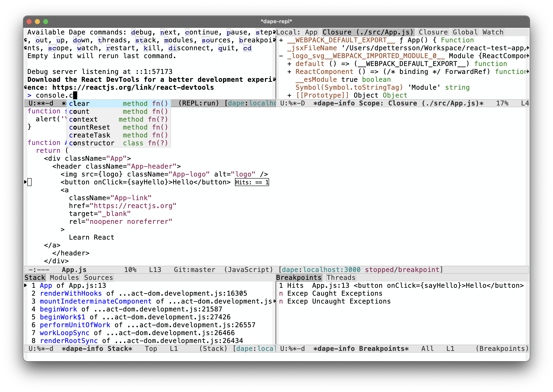The height and width of the screenshot is (392, 553).
Task: Switch to the Threads tab
Action: 341,278
